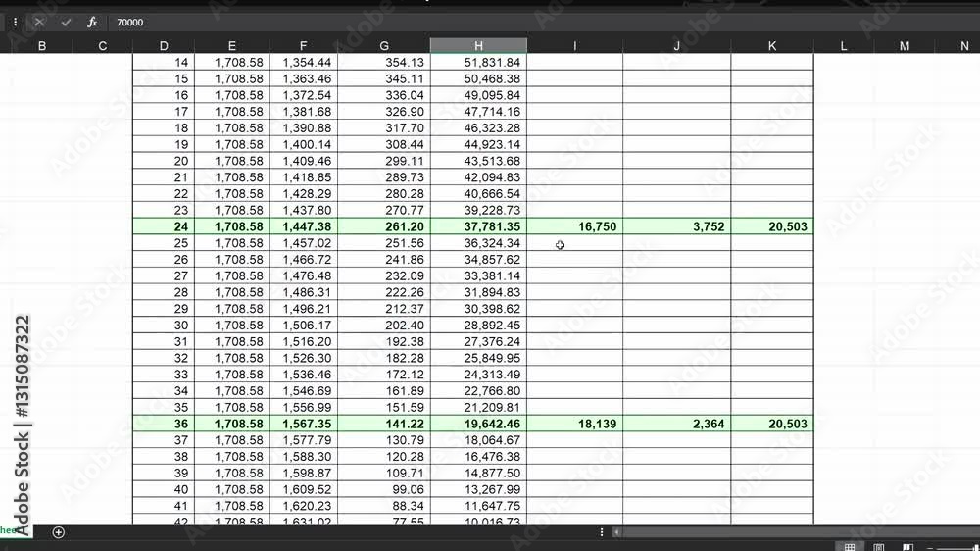The height and width of the screenshot is (551, 980).
Task: Select the bold cell 261.20
Action: click(x=384, y=226)
